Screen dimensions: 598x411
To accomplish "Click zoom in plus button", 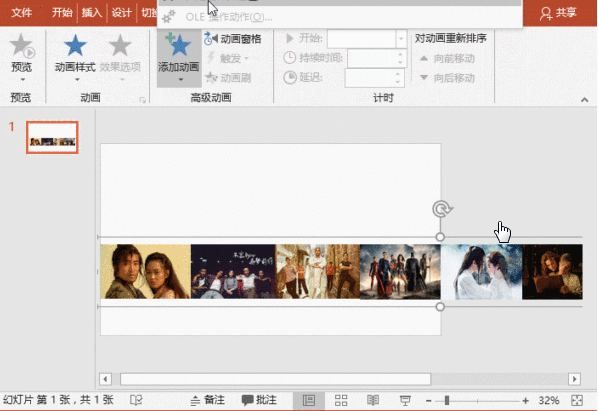I will click(x=526, y=401).
